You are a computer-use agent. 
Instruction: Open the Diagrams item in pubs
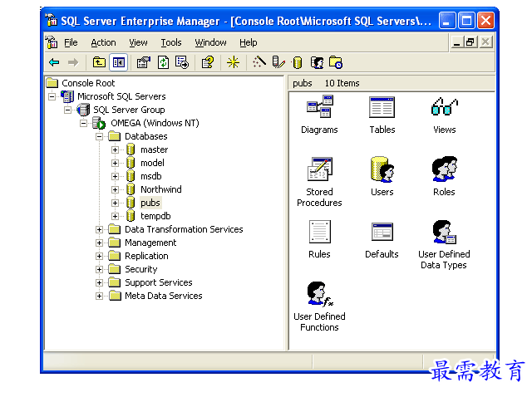pyautogui.click(x=319, y=115)
